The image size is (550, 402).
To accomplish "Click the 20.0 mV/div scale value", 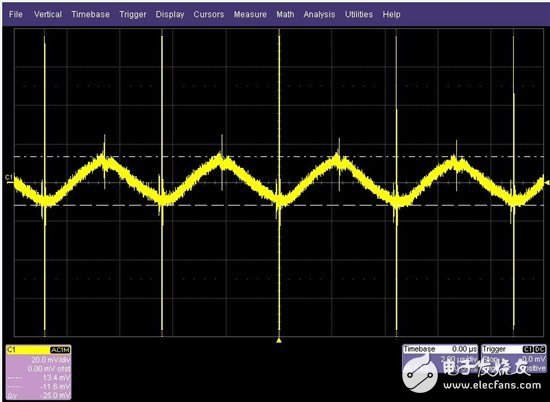I will click(x=51, y=360).
